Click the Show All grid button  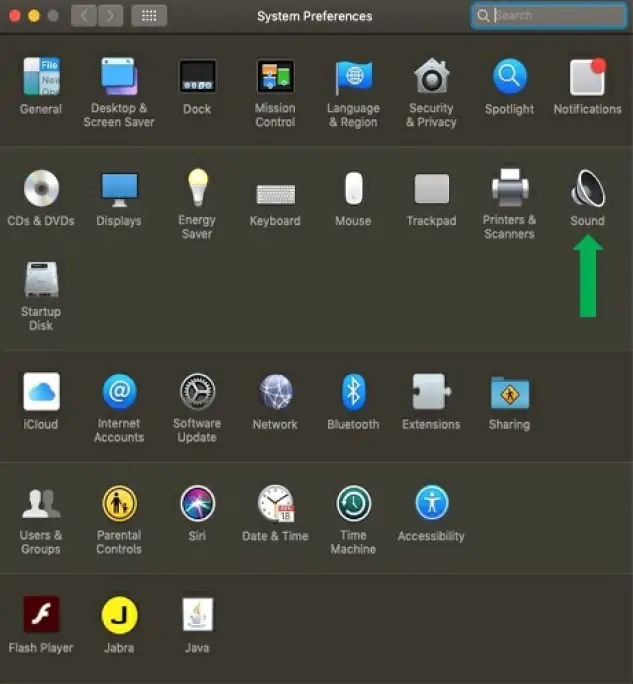click(149, 16)
